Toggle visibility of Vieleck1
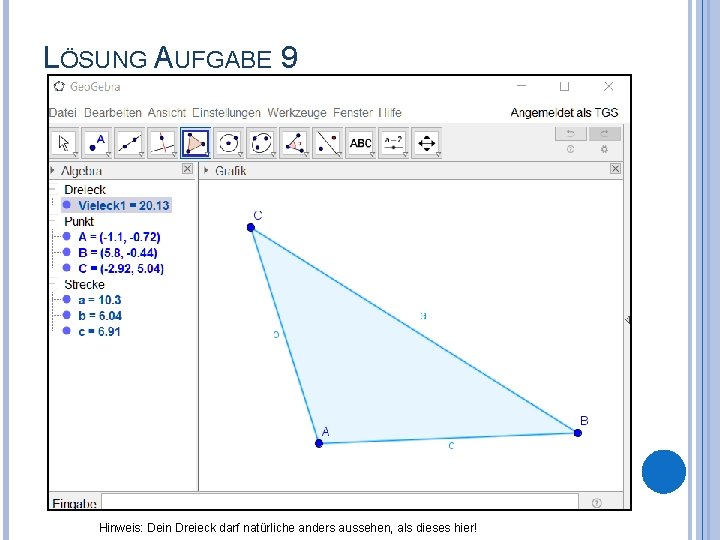720x540 pixels. click(67, 205)
